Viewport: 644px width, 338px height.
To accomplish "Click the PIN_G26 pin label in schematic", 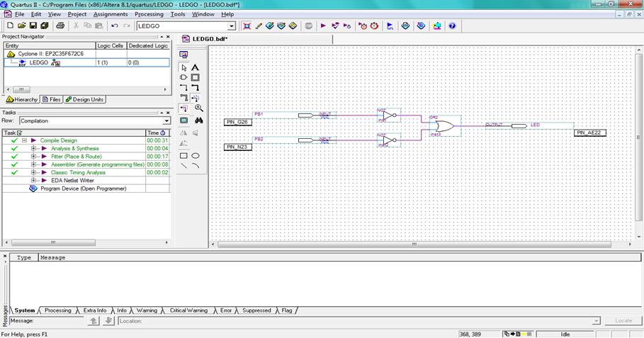I will point(238,122).
